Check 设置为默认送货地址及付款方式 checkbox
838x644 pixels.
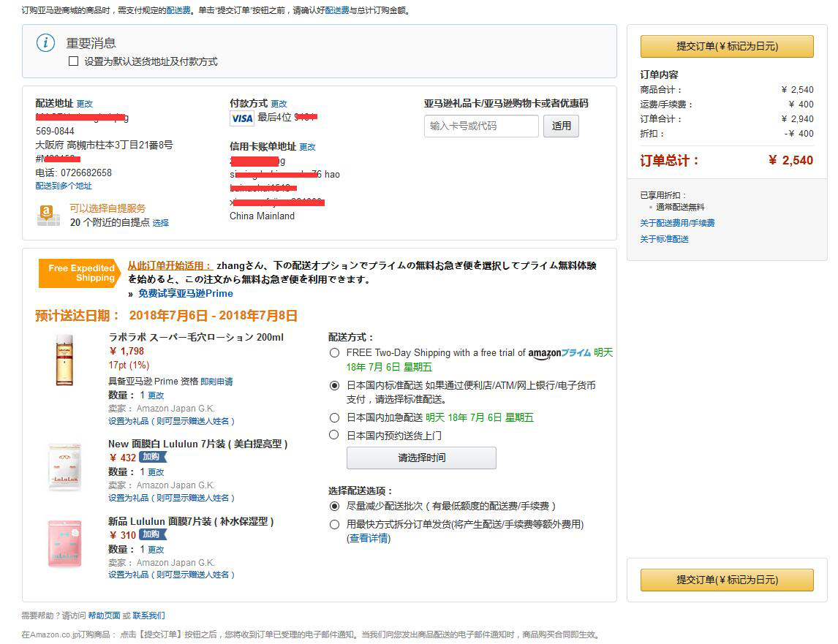tap(74, 61)
